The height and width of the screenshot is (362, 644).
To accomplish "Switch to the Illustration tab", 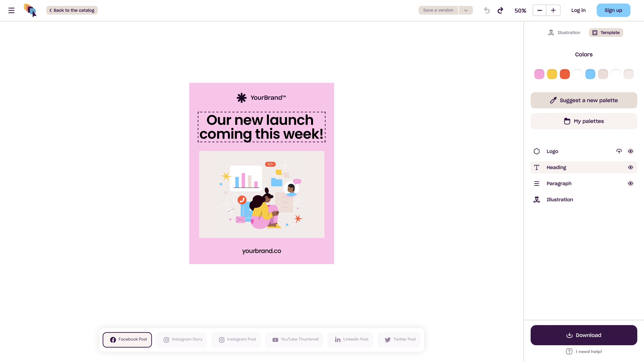I will click(564, 33).
